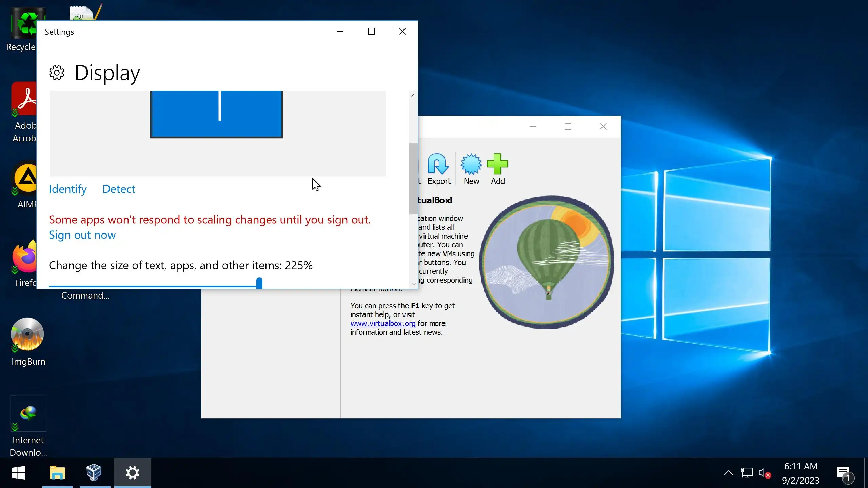Click the muted volume tray icon

point(764,473)
